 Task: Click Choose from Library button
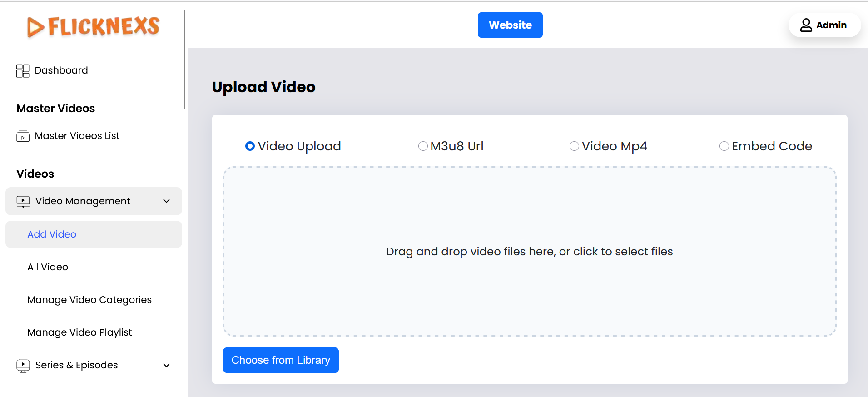click(x=281, y=360)
